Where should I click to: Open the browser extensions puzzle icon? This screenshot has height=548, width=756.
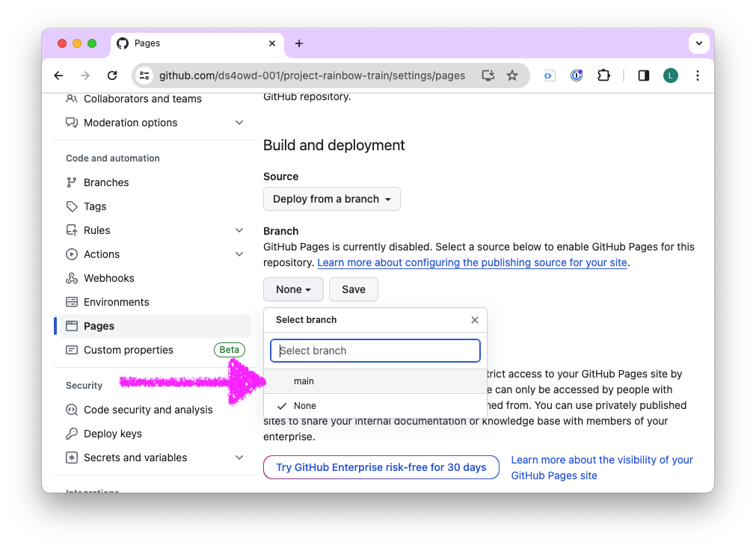pos(603,76)
